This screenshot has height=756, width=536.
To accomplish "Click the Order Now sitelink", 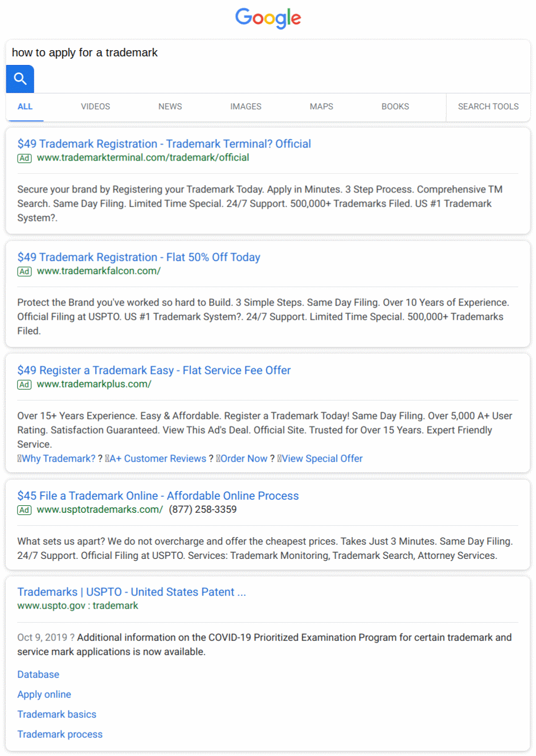I will tap(243, 459).
